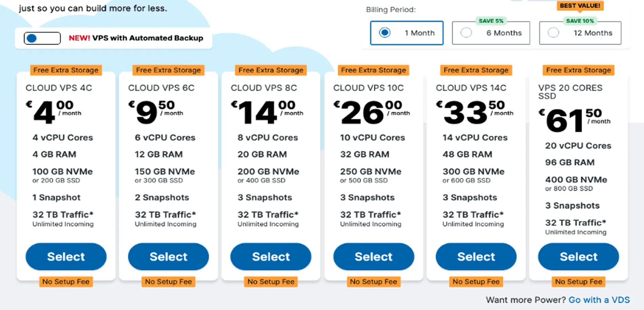Select the Cloud VPS 14C plan
Screen dimensions: 644x310
476,257
